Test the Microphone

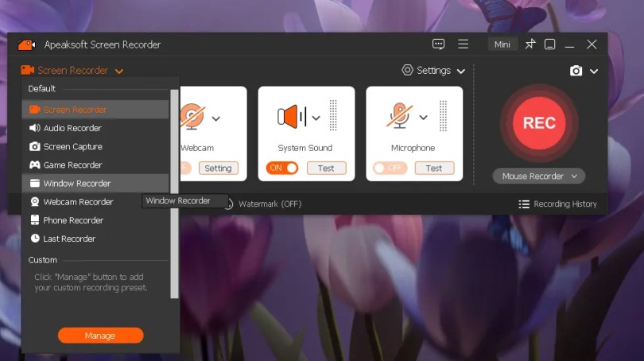click(x=434, y=168)
